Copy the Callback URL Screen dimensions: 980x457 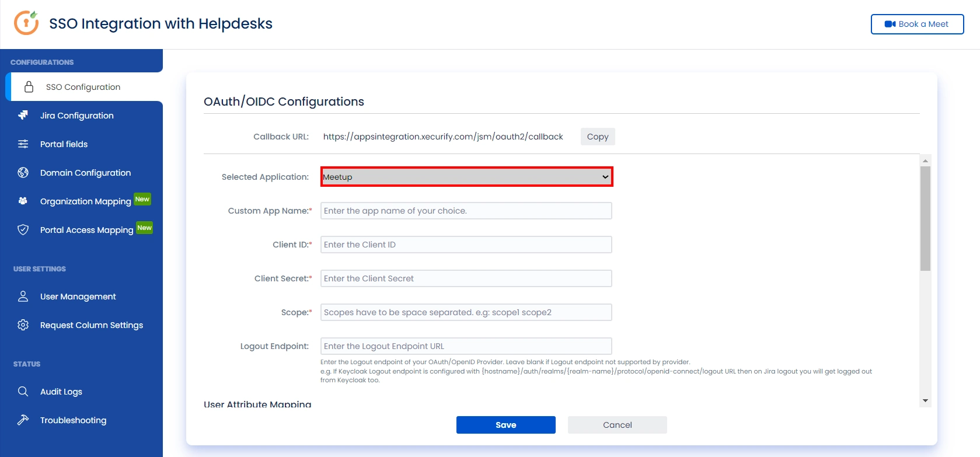coord(598,137)
